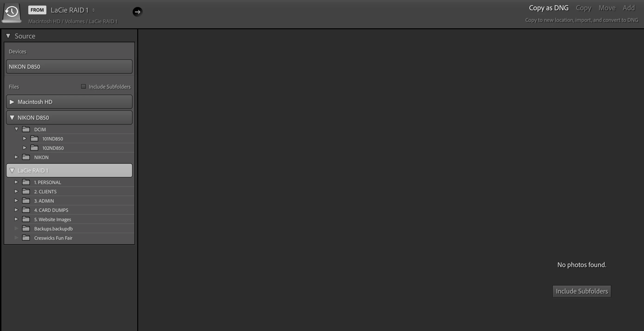Choose the Add import option
Screen dimensions: 644x331
(628, 8)
